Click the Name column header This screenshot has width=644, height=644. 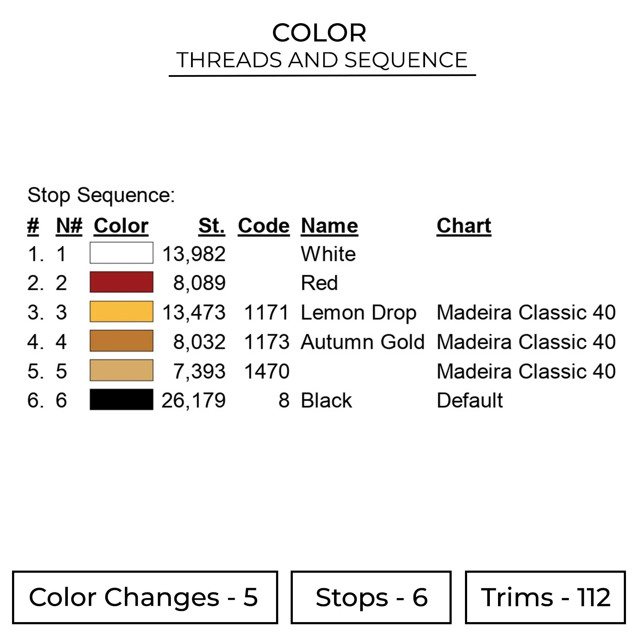click(329, 226)
